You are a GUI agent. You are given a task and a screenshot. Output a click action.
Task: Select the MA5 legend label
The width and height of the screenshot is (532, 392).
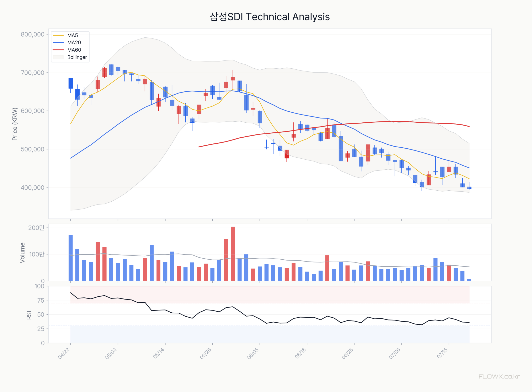pyautogui.click(x=73, y=35)
